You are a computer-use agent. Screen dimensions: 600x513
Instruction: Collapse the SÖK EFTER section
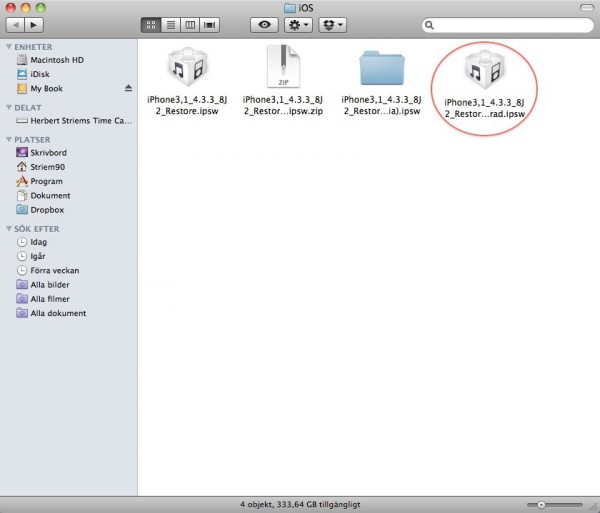[x=8, y=229]
